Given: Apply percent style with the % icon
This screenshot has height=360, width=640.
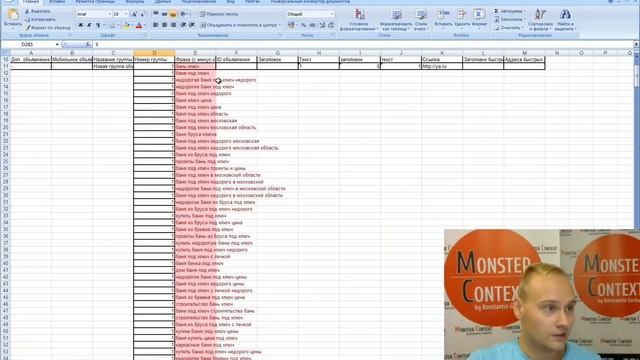Looking at the screenshot, I should 303,25.
